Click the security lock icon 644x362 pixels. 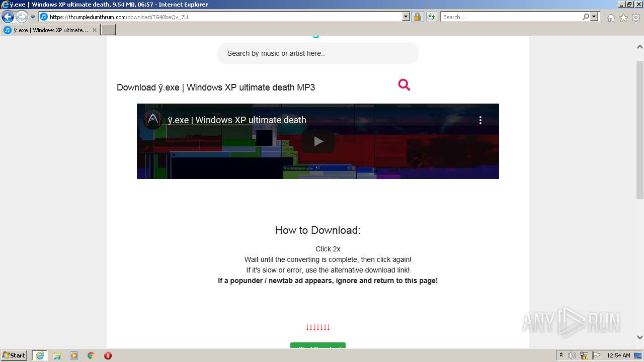[417, 17]
